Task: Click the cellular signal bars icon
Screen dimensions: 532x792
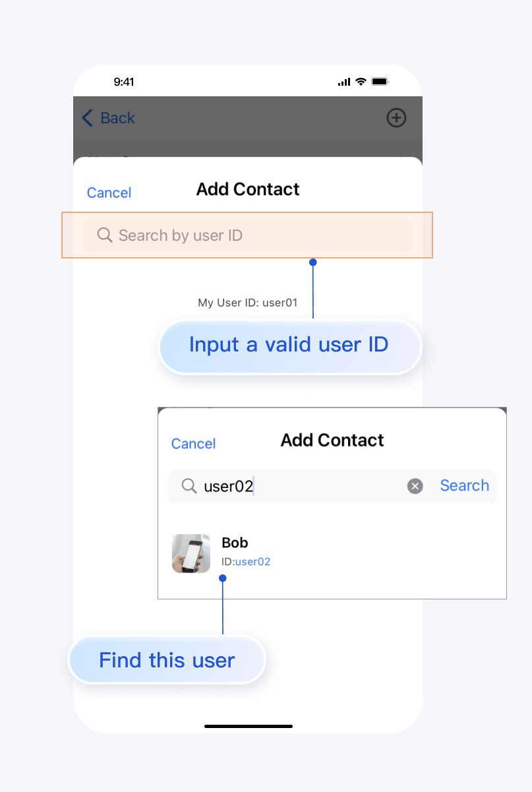Action: pyautogui.click(x=344, y=82)
